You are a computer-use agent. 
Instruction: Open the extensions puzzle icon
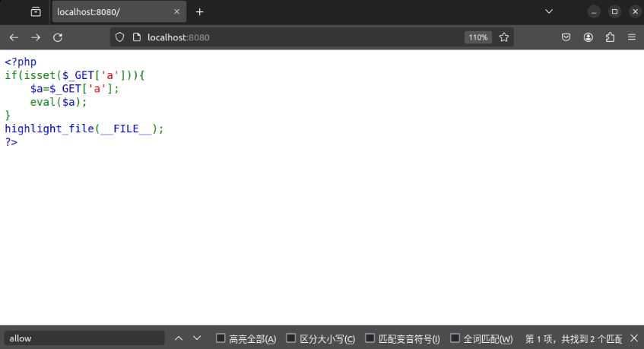pos(610,37)
